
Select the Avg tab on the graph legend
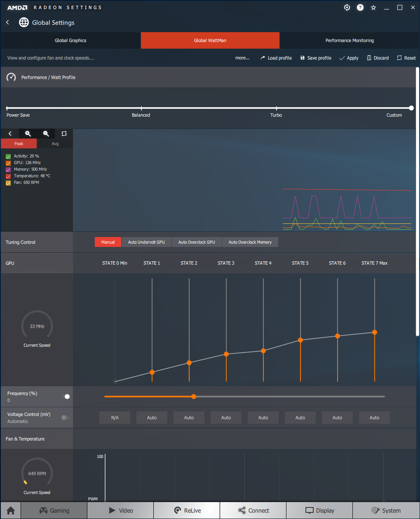[x=55, y=143]
